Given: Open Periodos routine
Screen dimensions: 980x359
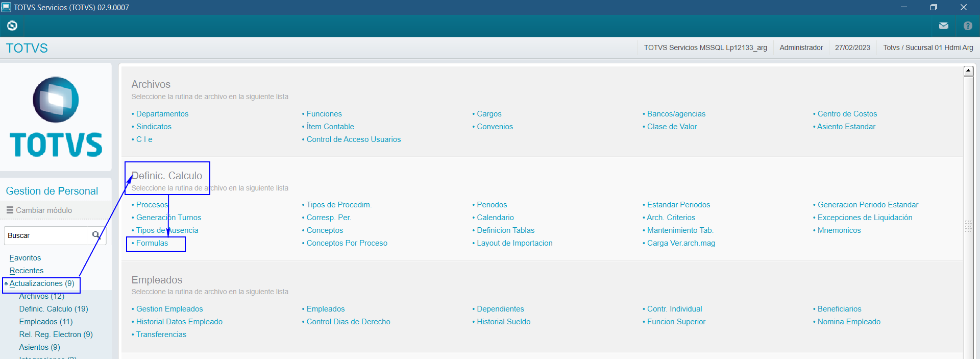Looking at the screenshot, I should pyautogui.click(x=492, y=205).
